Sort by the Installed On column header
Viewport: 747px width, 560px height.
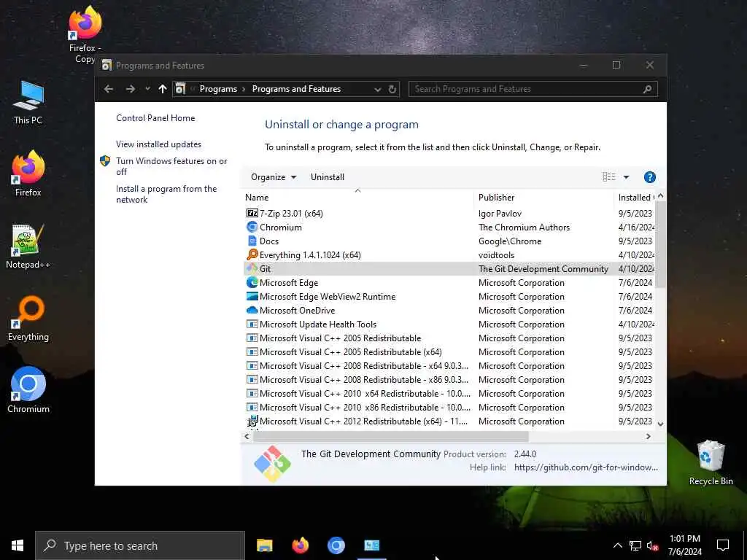click(x=635, y=197)
